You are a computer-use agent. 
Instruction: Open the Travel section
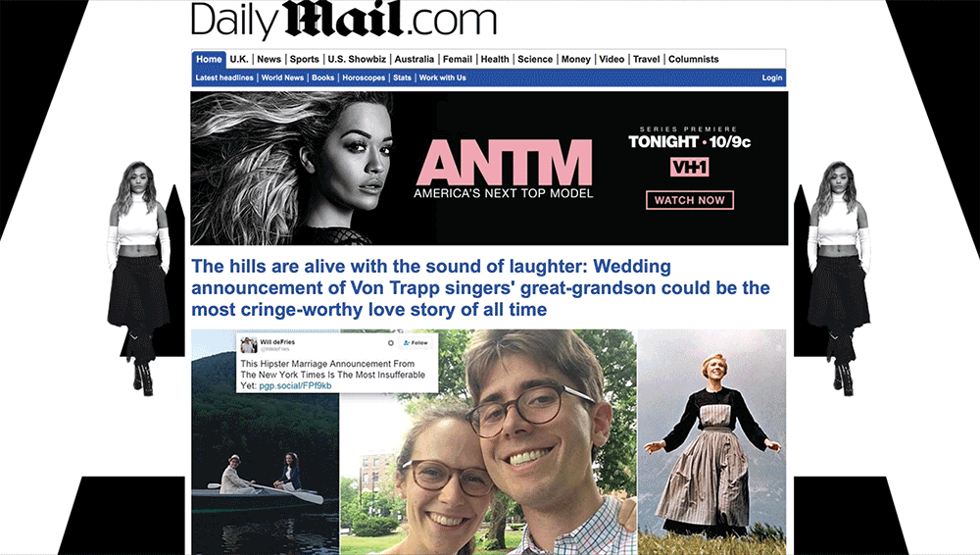coord(646,60)
